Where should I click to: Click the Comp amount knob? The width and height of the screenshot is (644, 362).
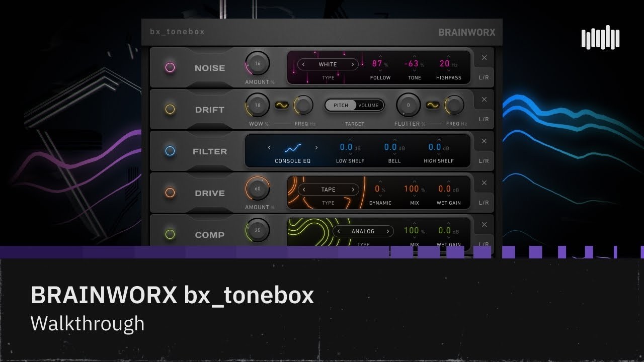(x=258, y=231)
